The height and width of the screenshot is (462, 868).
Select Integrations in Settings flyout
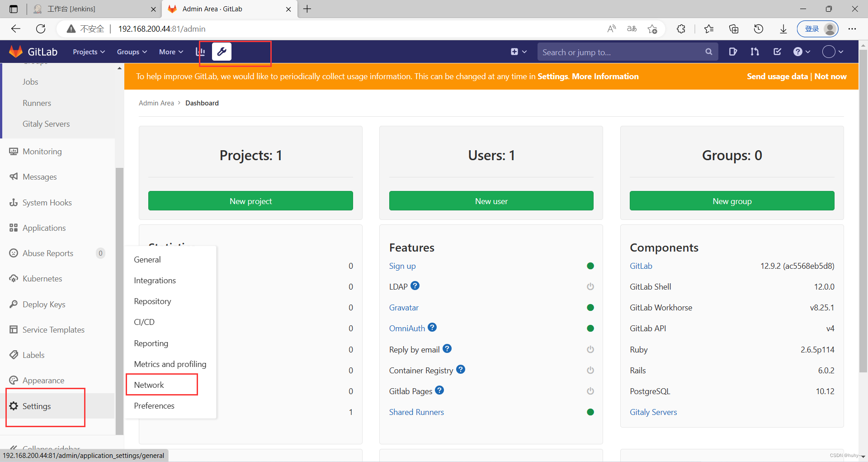tap(155, 280)
